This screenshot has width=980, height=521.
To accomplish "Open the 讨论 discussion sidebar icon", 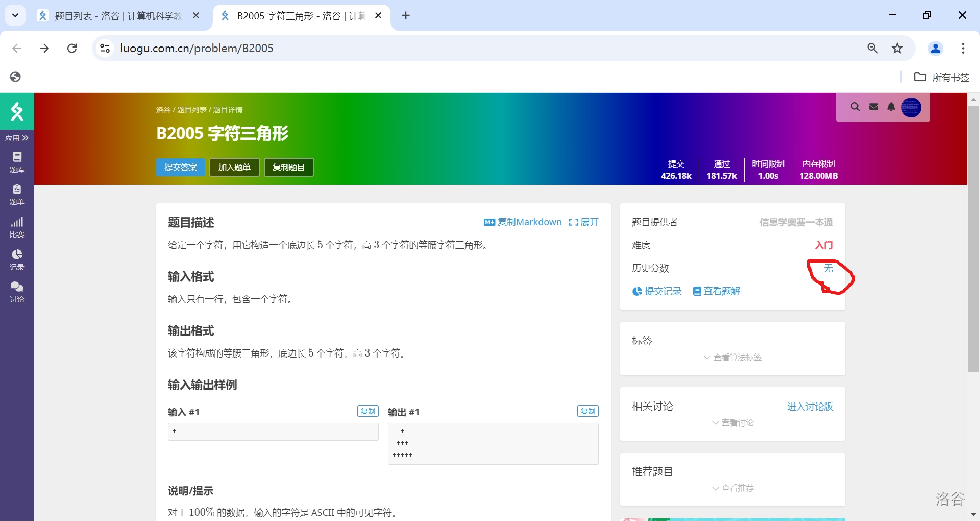I will click(17, 292).
